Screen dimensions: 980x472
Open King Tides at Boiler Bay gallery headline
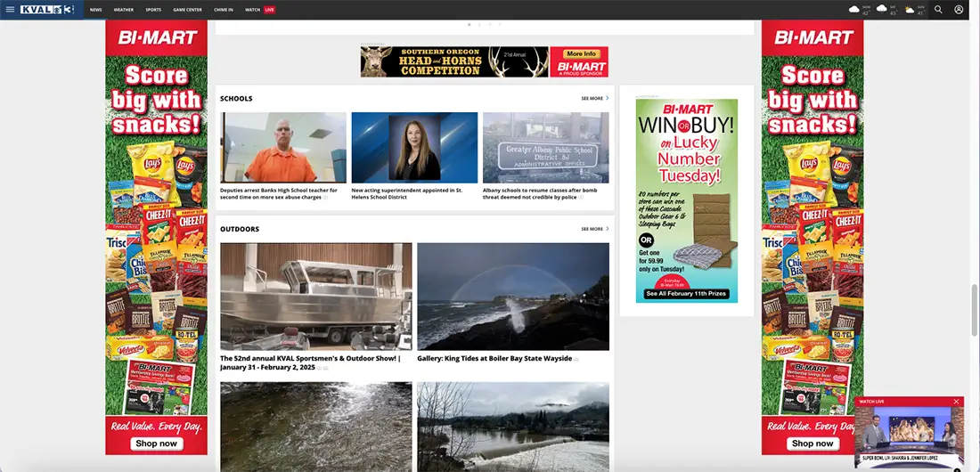coord(494,359)
